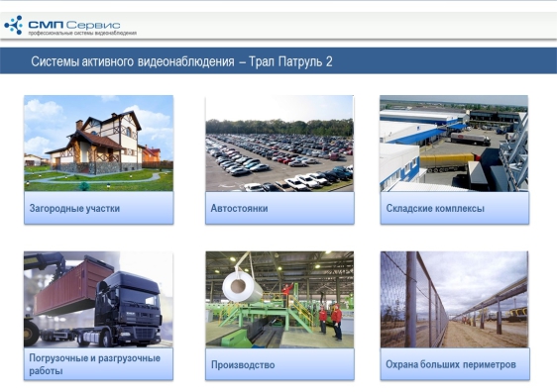Open the country house photo thumbnail
Screen dimensions: 557x392
tap(99, 143)
